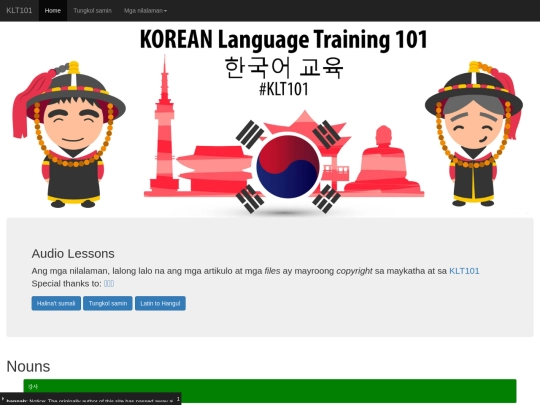Click the left Korean character illustration
Viewport: 540px width, 405px height.
69,135
